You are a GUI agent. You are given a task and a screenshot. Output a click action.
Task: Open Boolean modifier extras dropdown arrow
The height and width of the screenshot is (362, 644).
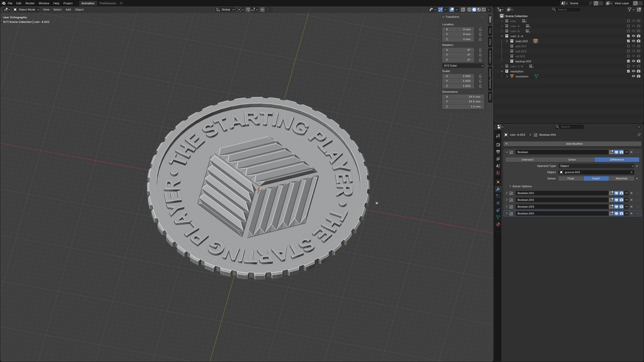[626, 152]
